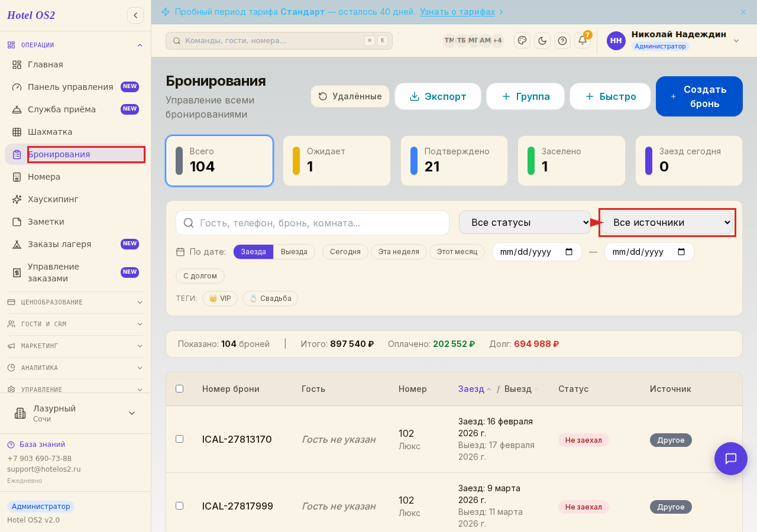Open the Все статусы dropdown
Image resolution: width=757 pixels, height=532 pixels.
pos(525,222)
